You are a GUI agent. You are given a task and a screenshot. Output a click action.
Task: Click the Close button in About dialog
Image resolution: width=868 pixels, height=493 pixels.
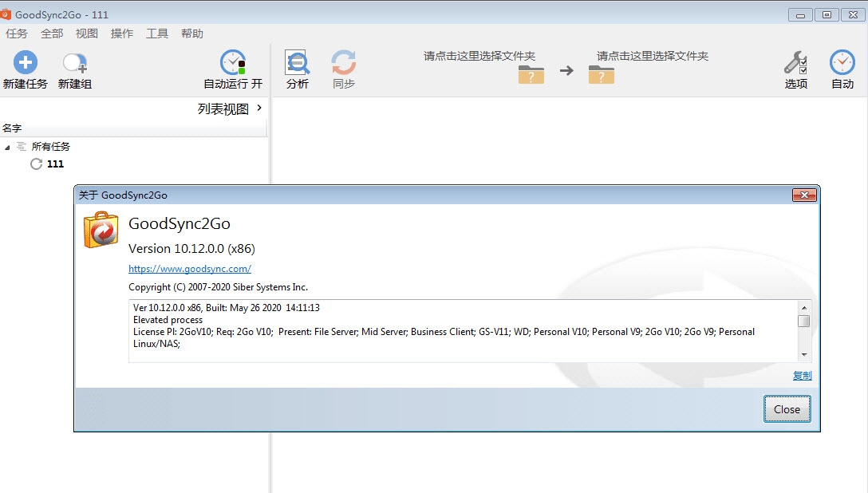[787, 409]
